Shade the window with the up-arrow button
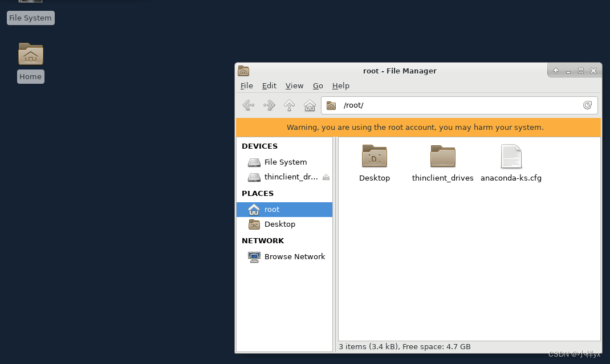The image size is (610, 364). tap(555, 71)
